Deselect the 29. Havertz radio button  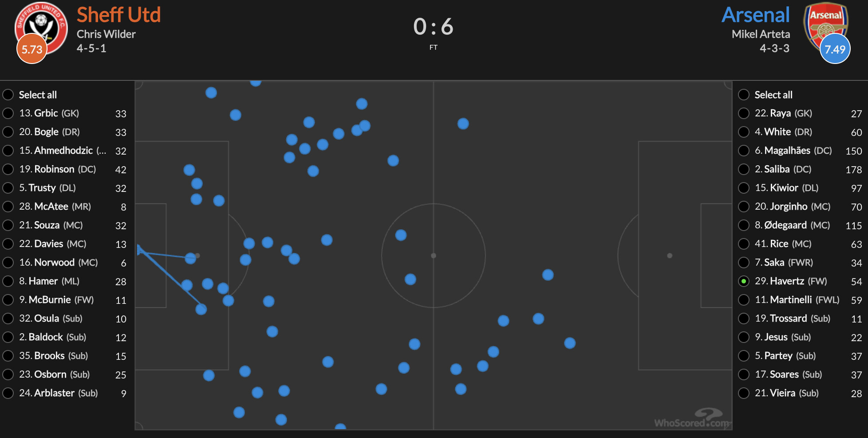tap(744, 281)
